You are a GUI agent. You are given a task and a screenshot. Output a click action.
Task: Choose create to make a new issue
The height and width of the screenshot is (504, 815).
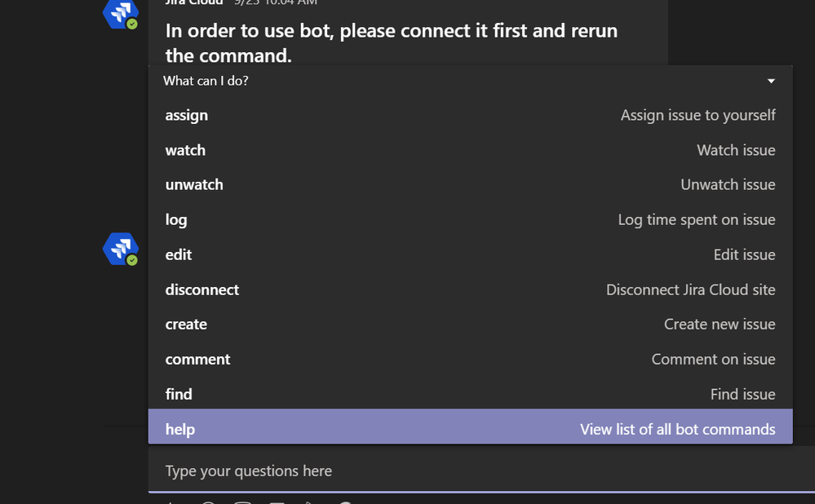pyautogui.click(x=186, y=324)
